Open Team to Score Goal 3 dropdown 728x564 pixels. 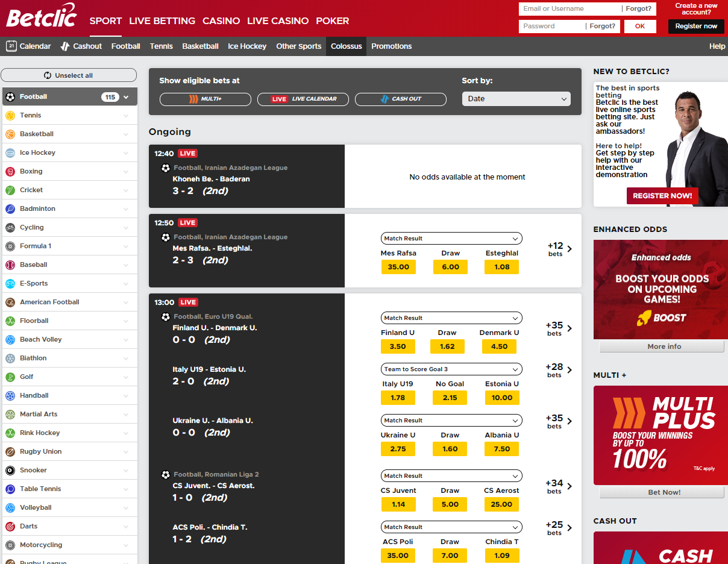[x=451, y=369]
